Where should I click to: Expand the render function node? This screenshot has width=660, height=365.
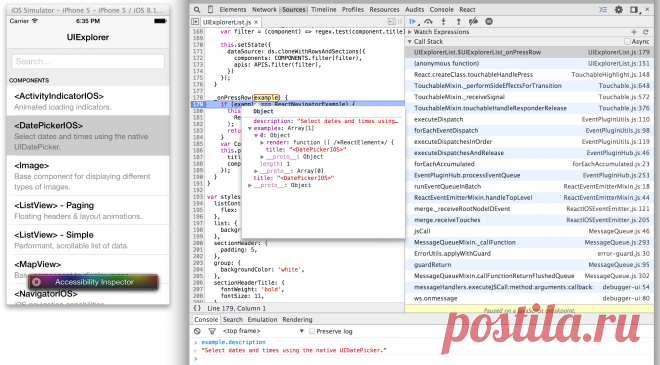pyautogui.click(x=262, y=143)
